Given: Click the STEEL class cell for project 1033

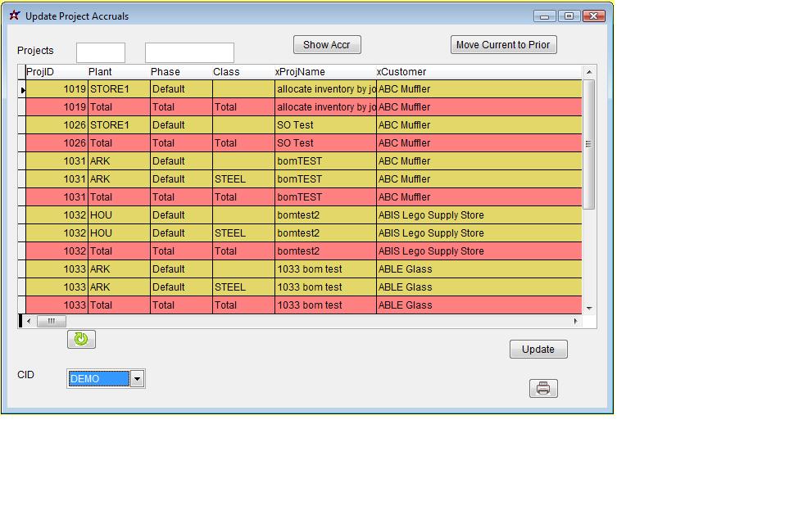Looking at the screenshot, I should [x=230, y=287].
